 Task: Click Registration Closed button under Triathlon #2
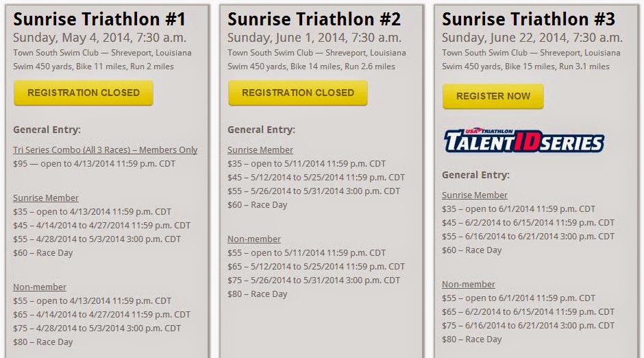tap(297, 93)
